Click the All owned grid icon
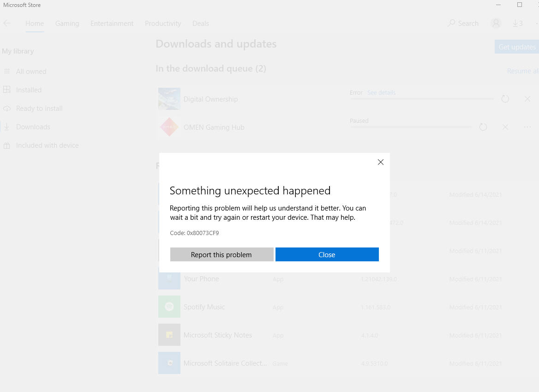Screen dimensions: 539x392 click(7, 71)
